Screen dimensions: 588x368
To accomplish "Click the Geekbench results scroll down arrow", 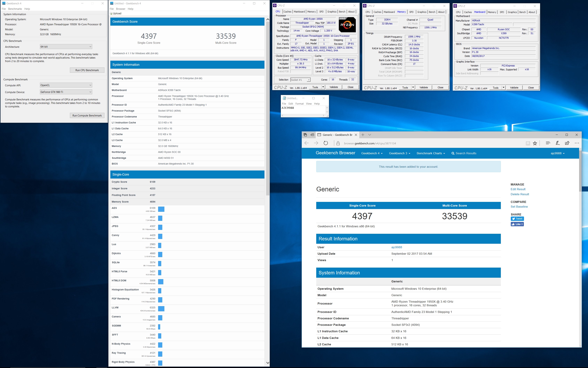I will pos(268,363).
